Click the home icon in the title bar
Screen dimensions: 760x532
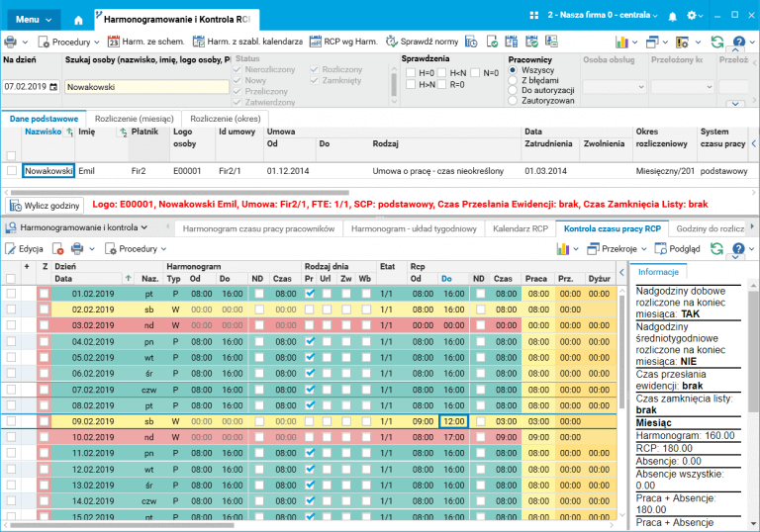(x=79, y=19)
